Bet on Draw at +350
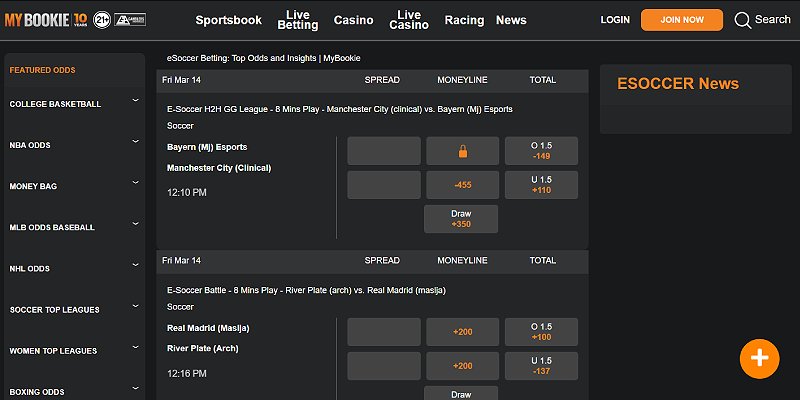 click(x=461, y=219)
